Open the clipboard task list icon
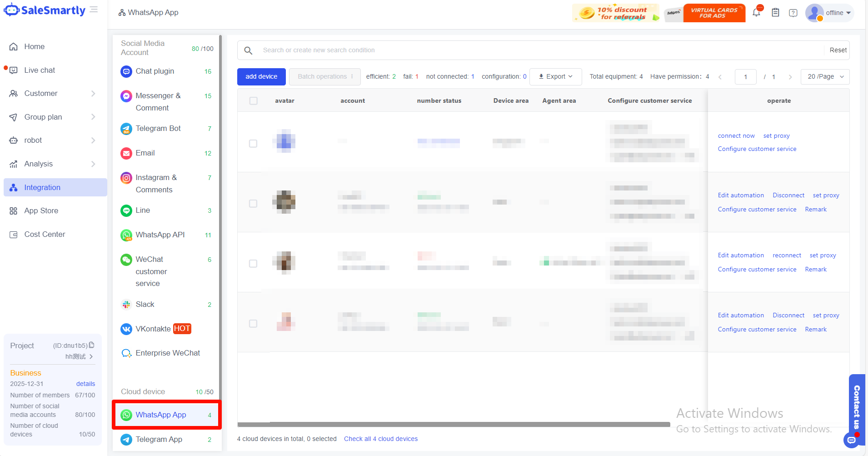This screenshot has height=456, width=868. (775, 13)
